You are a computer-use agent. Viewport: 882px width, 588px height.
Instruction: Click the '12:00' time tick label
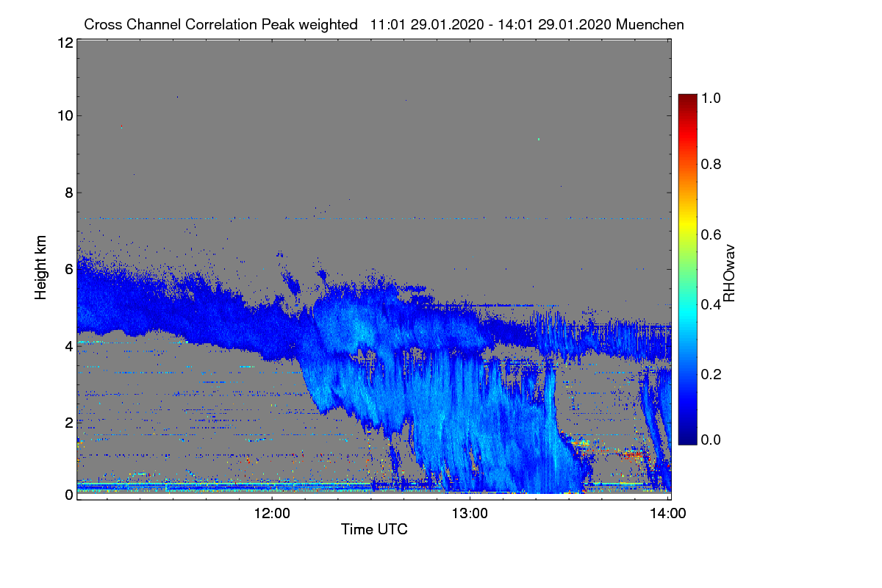[x=272, y=512]
